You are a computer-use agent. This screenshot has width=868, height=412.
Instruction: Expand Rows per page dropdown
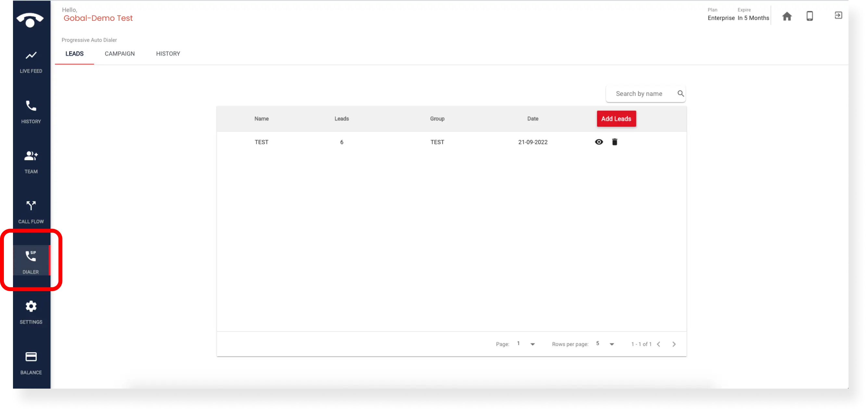tap(612, 344)
